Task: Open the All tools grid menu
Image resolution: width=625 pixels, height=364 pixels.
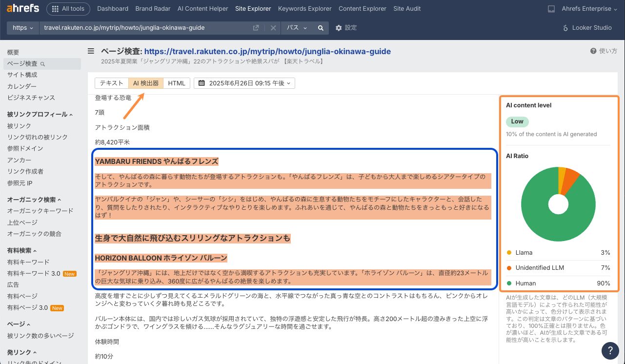Action: [68, 8]
